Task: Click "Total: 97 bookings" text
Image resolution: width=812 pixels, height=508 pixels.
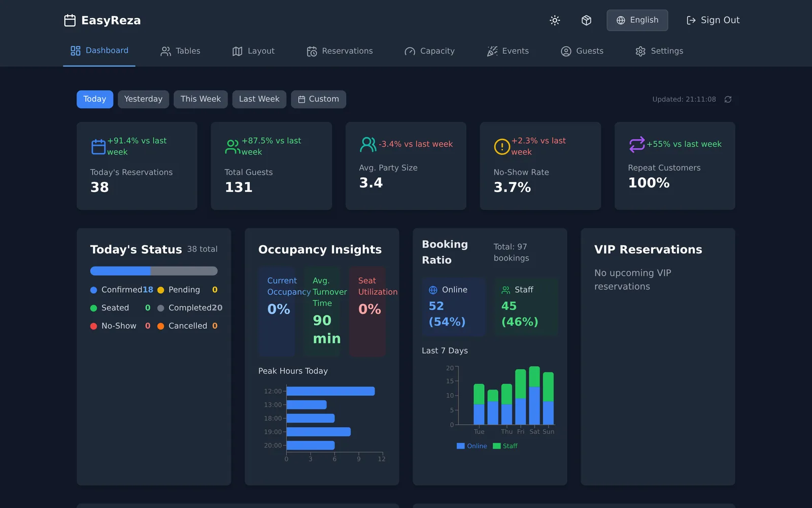Action: [512, 252]
